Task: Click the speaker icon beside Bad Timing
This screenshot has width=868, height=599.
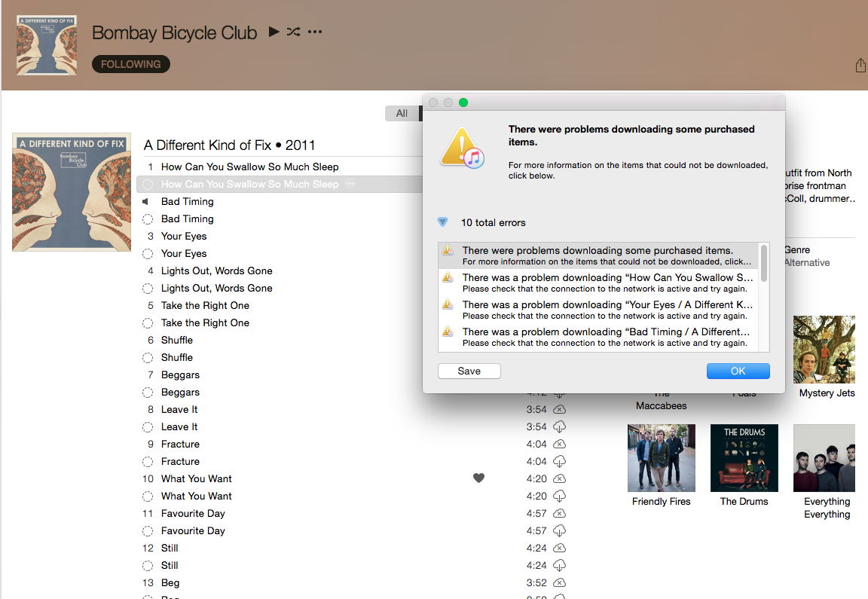Action: click(145, 201)
